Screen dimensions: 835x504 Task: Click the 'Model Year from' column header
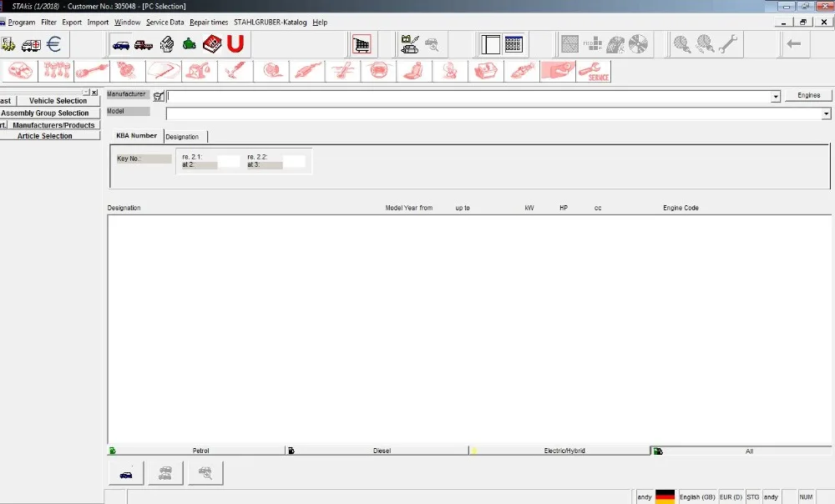click(408, 208)
